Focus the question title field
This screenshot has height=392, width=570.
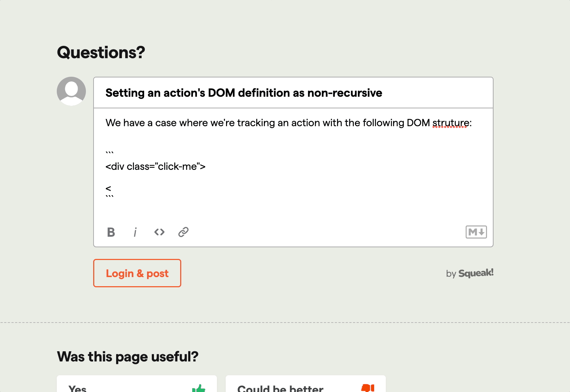pos(293,93)
